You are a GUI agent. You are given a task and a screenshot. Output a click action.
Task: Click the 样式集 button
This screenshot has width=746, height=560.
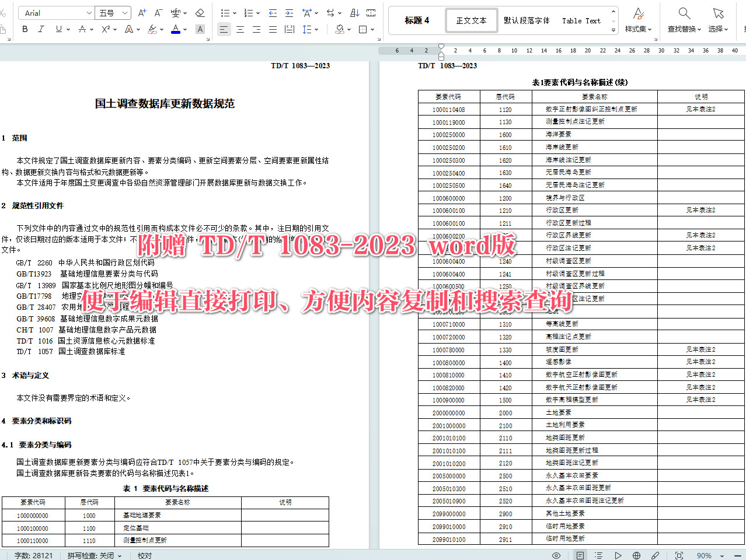tap(637, 19)
